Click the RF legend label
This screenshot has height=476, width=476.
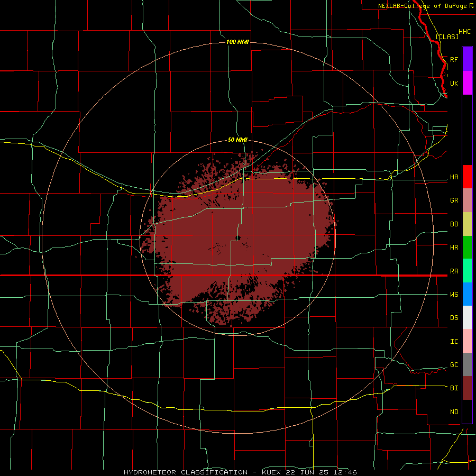pos(454,59)
